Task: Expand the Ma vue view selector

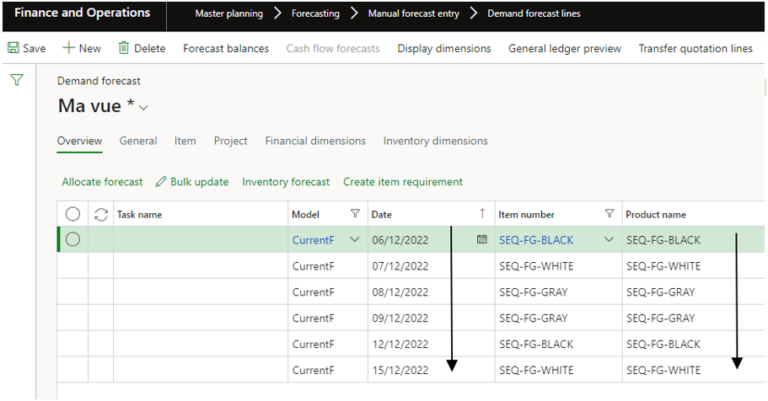Action: [x=144, y=108]
